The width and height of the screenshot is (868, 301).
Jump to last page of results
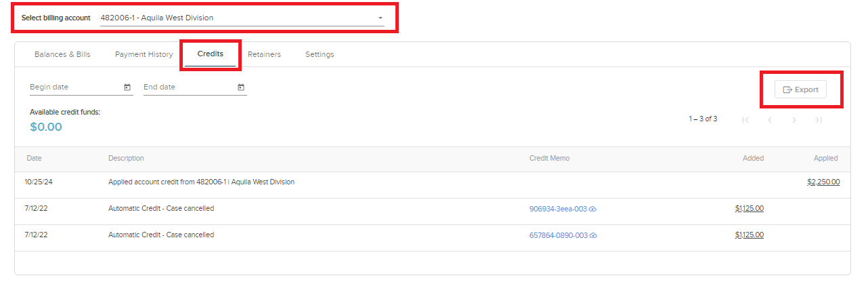tap(819, 120)
